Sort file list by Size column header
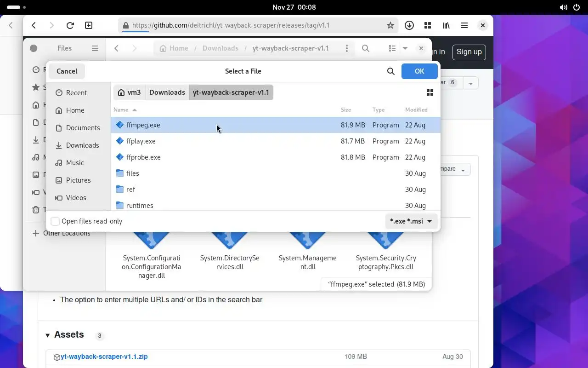This screenshot has height=368, width=588. 346,110
